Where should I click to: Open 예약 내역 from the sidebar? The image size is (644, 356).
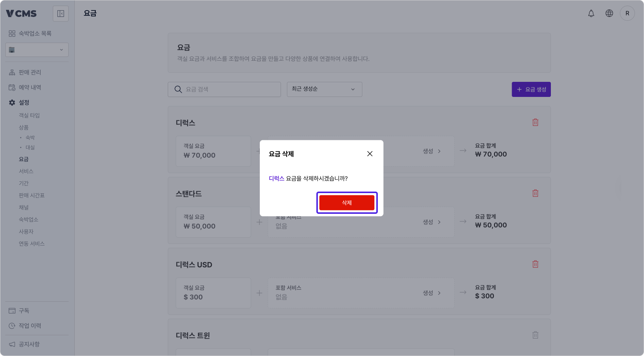[29, 87]
